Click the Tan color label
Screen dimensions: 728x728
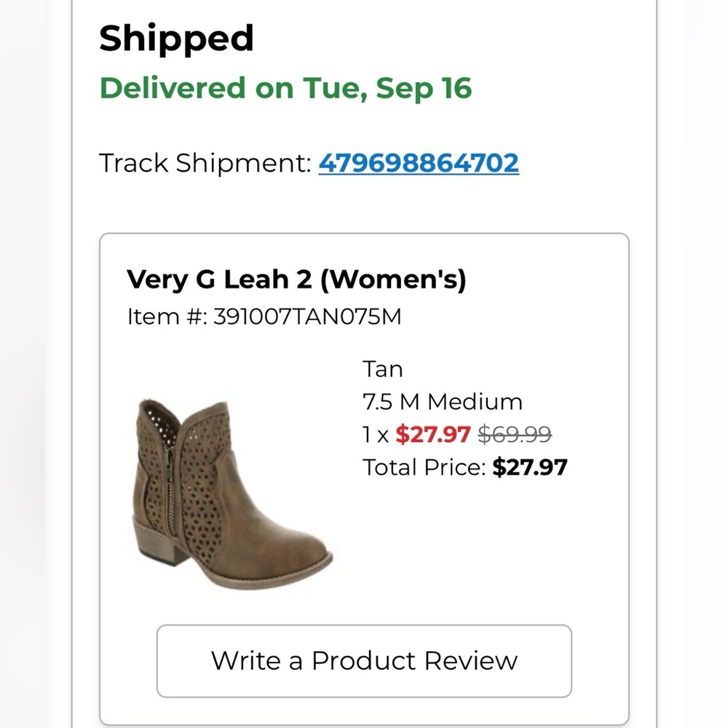(381, 369)
